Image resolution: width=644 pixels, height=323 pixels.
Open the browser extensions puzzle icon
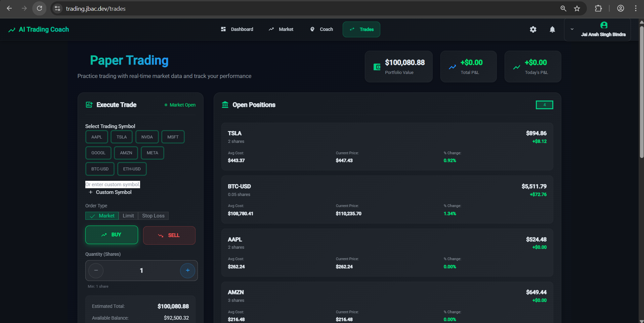coord(598,9)
